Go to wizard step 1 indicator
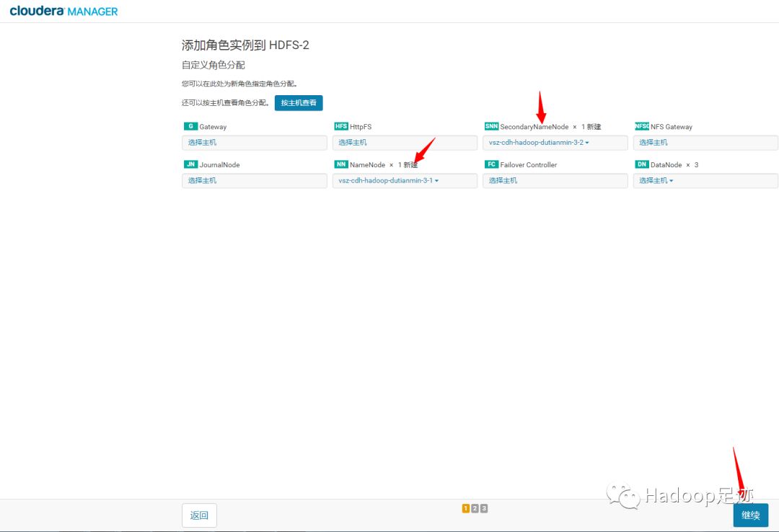Viewport: 779px width, 532px height. tap(465, 508)
